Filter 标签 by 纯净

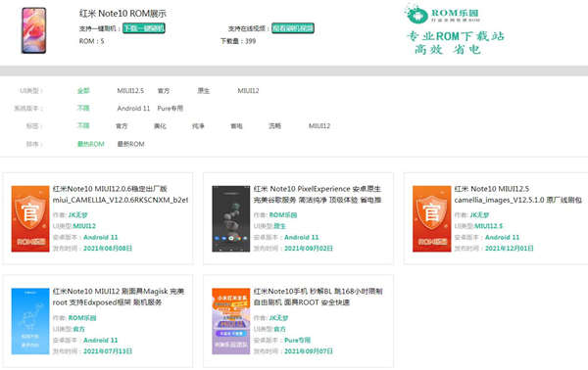point(198,126)
